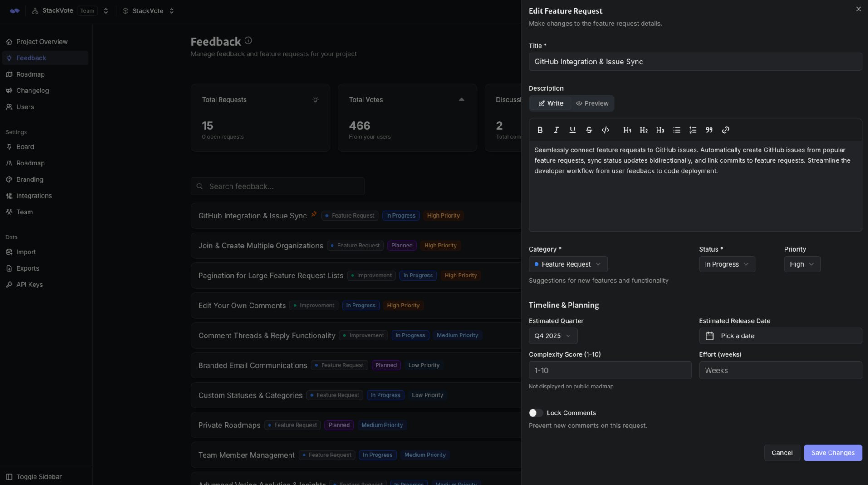
Task: Insert numbered list in description
Action: [693, 130]
